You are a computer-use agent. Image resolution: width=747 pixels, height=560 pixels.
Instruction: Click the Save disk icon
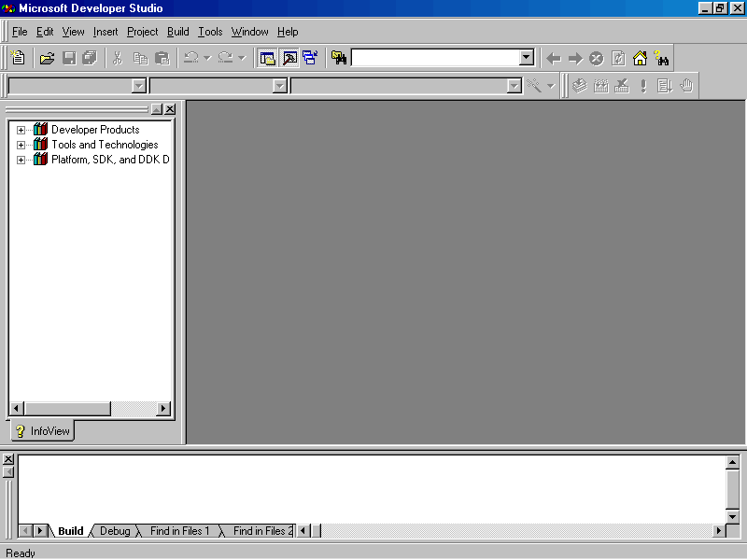pyautogui.click(x=69, y=58)
